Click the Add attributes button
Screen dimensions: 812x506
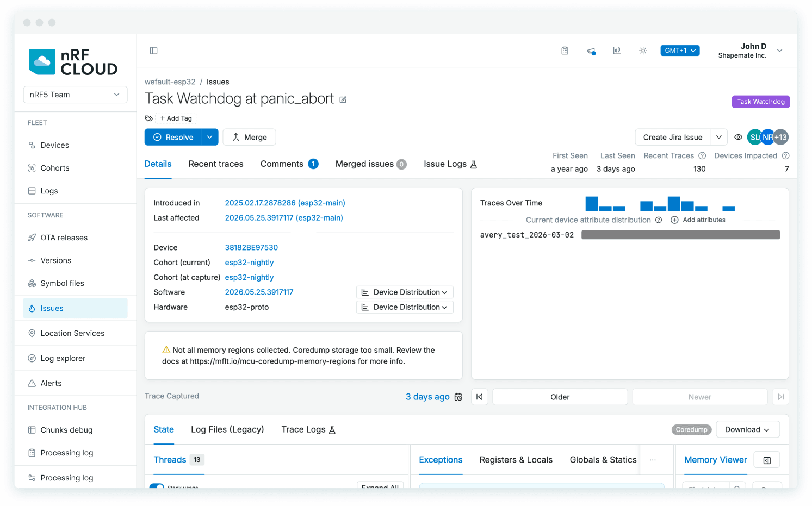point(698,220)
